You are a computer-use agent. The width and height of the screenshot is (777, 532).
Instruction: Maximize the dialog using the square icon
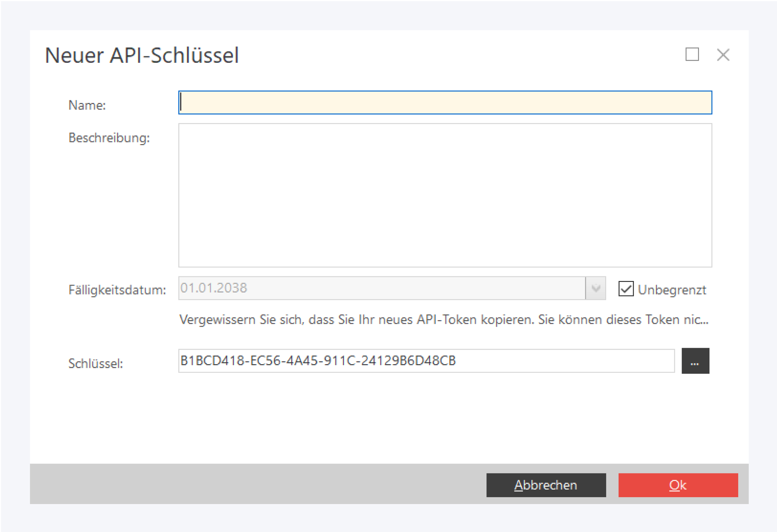pos(692,55)
